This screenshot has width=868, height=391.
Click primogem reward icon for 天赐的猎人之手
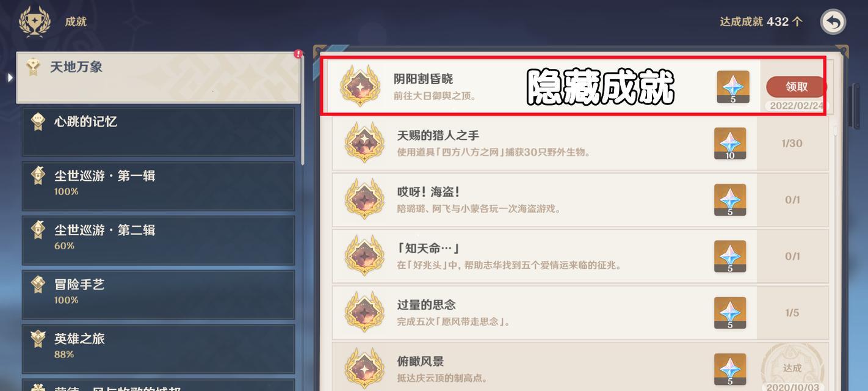pos(730,144)
